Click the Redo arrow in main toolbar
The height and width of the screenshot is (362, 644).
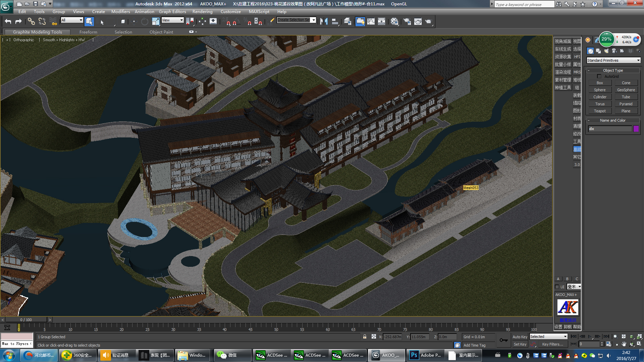click(x=18, y=21)
